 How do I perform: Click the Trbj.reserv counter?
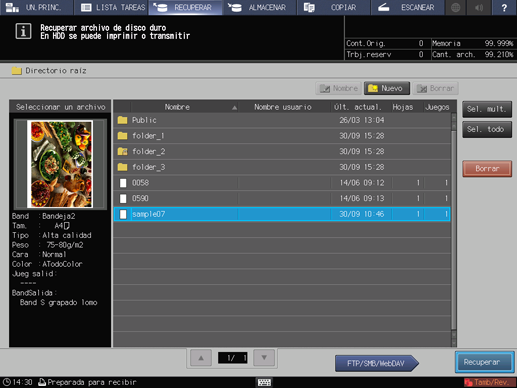tap(384, 55)
